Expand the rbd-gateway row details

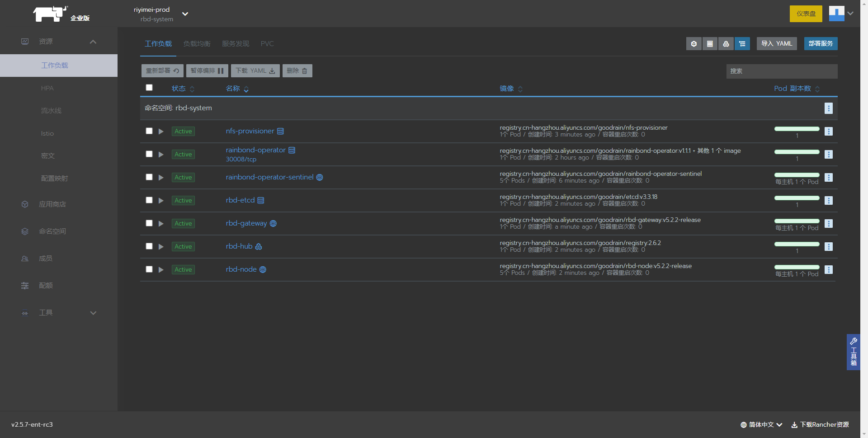tap(161, 224)
